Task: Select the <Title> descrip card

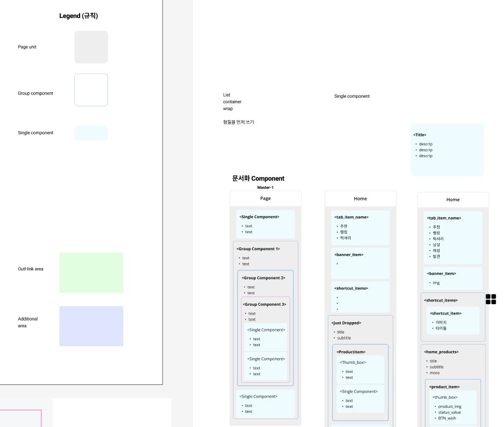Action: click(x=447, y=150)
